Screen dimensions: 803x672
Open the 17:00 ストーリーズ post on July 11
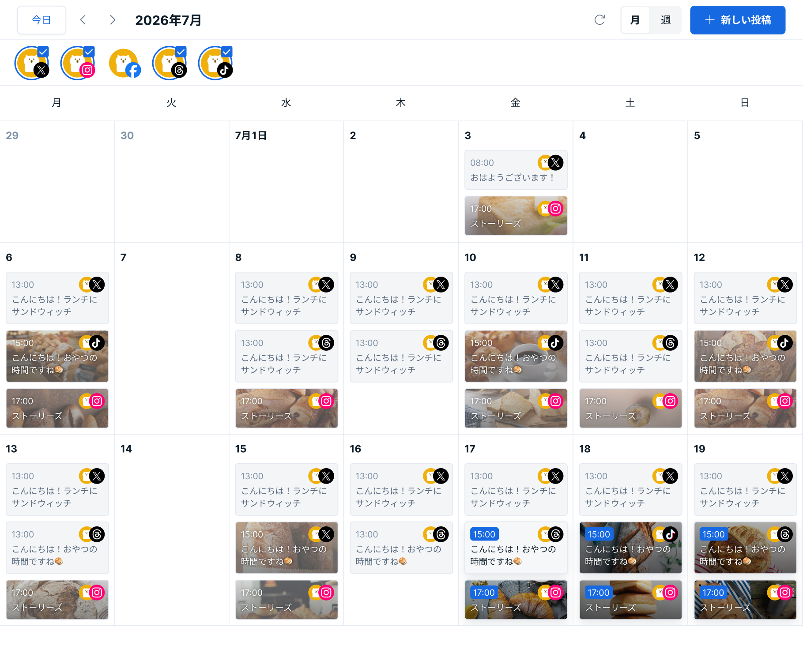pyautogui.click(x=631, y=408)
